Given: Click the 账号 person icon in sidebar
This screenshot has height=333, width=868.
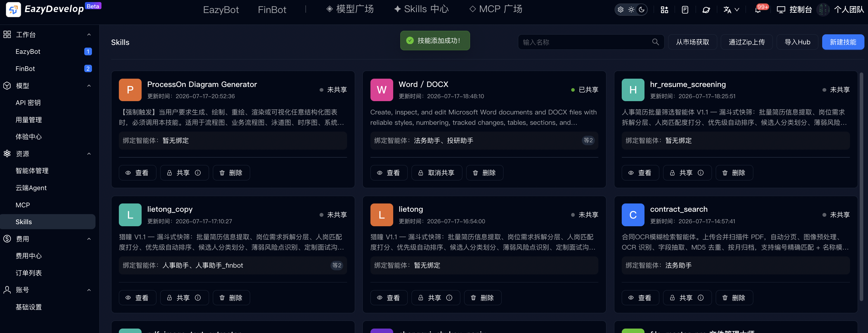Looking at the screenshot, I should tap(7, 290).
